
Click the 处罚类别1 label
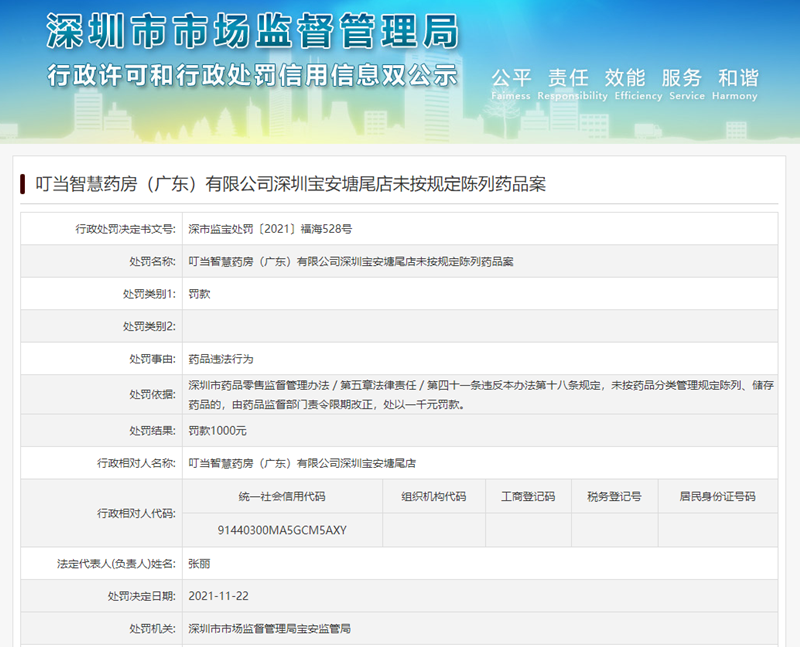click(149, 294)
